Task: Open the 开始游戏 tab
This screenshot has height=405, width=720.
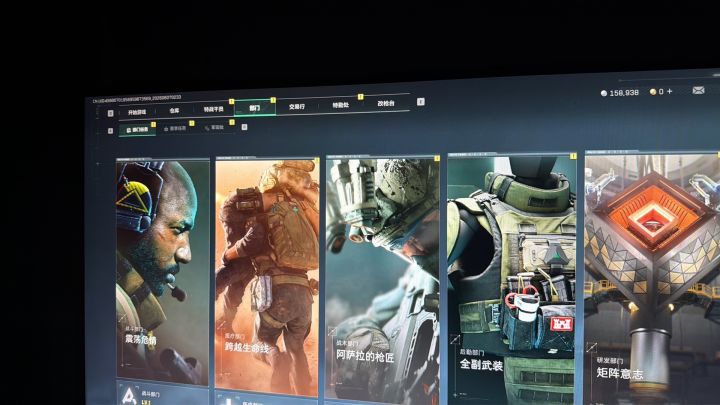Action: click(x=137, y=112)
